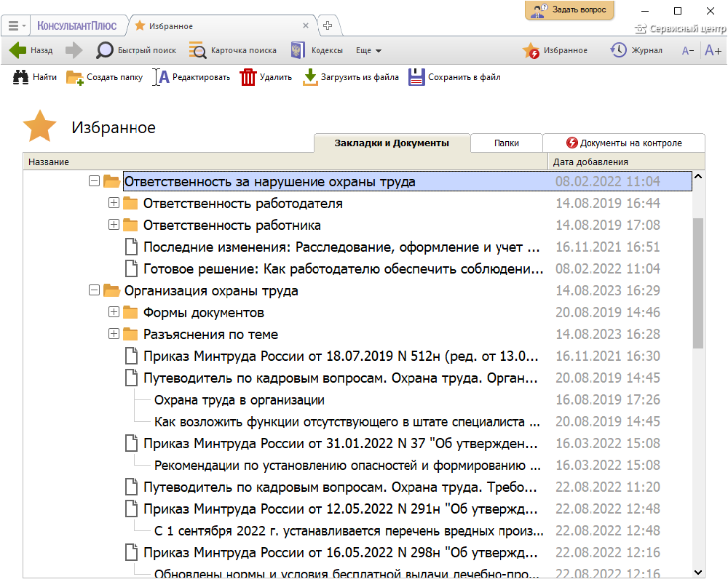Click Задать вопрос operator icon

coord(539,10)
